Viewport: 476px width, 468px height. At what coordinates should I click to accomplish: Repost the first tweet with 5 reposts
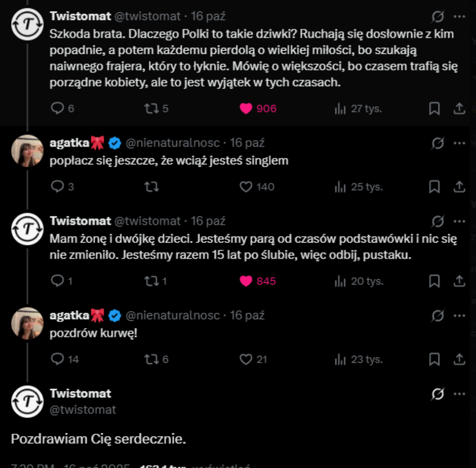tap(151, 108)
